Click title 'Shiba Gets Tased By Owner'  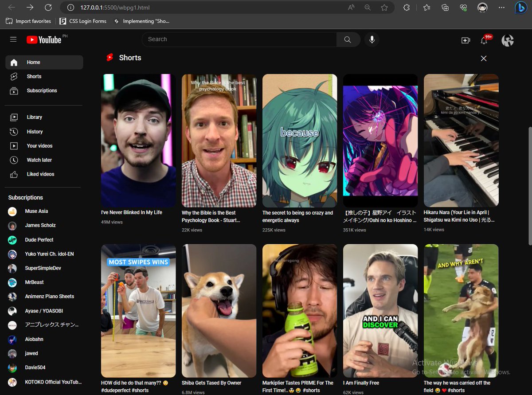coord(211,383)
